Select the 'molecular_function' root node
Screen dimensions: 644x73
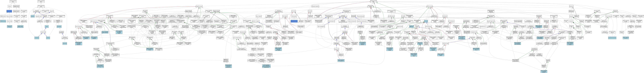pos(13,2)
